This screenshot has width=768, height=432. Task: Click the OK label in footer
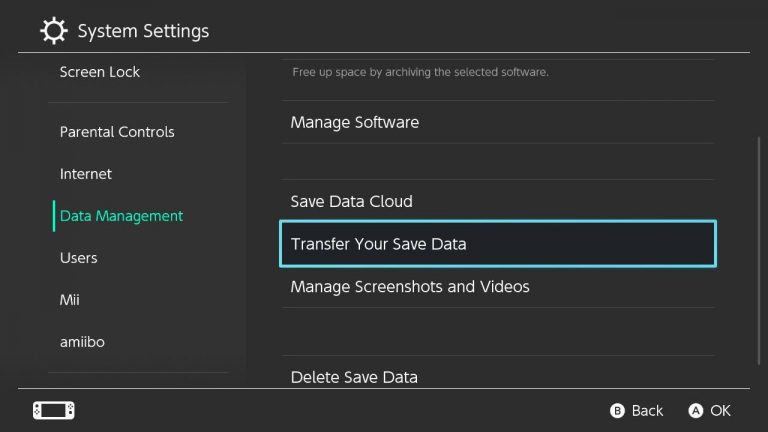(720, 410)
